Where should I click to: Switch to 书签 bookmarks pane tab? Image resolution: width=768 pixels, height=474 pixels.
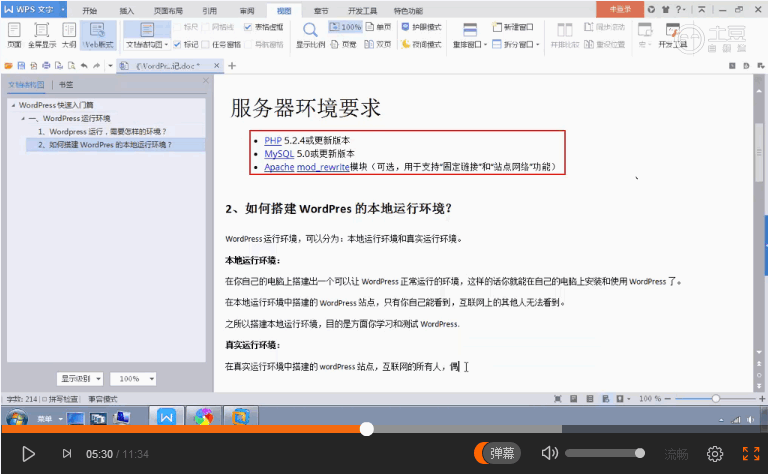coord(66,85)
